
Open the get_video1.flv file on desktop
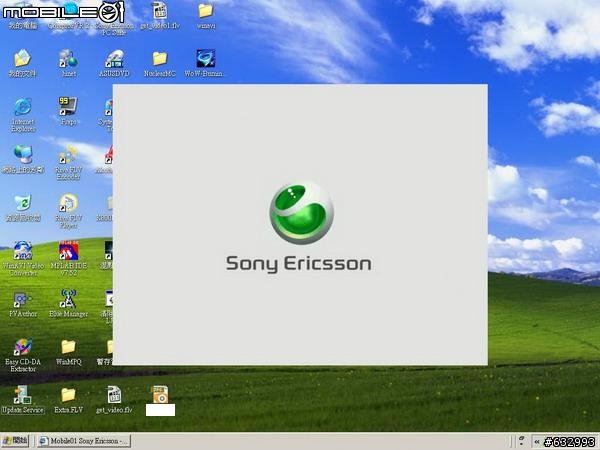click(160, 15)
